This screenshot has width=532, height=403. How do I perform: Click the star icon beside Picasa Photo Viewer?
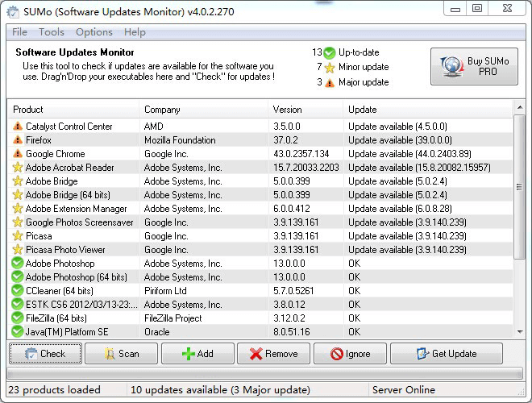pos(18,250)
